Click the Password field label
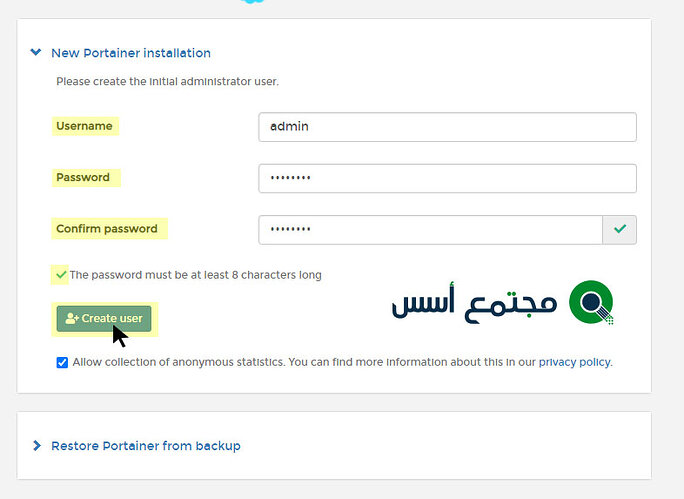 [83, 177]
